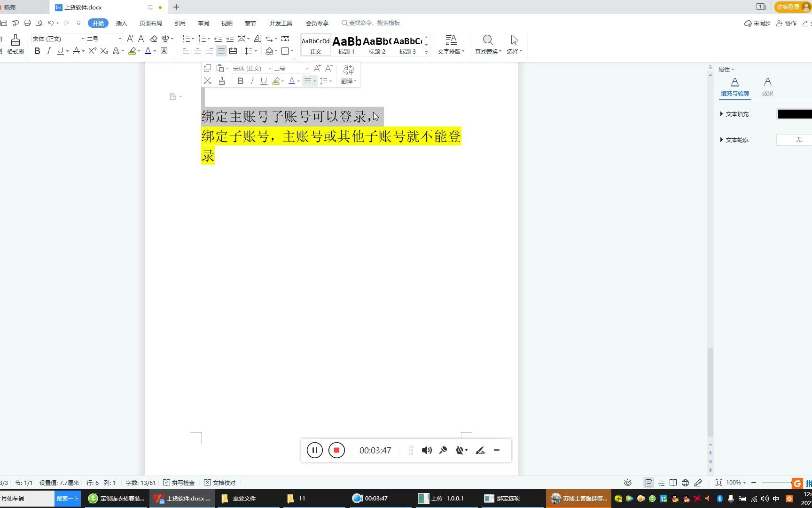Click the superscript X² icon
Screen dimensions: 812x508
click(x=91, y=51)
